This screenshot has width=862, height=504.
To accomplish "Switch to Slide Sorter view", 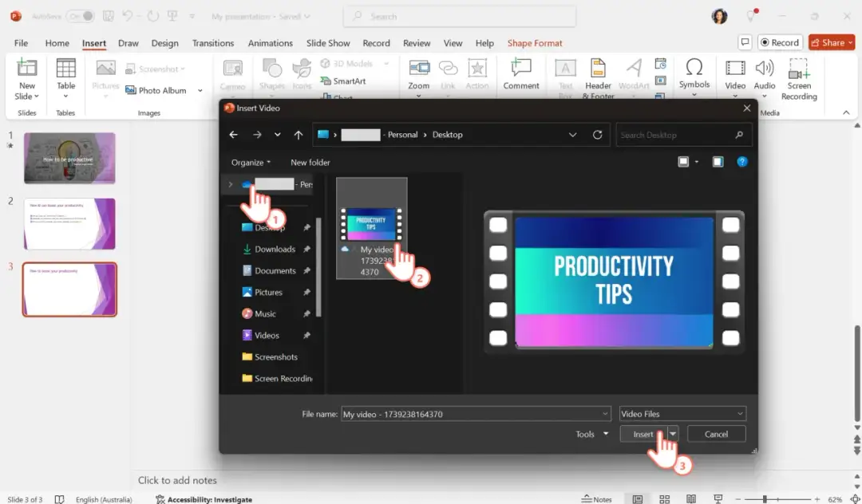I will pyautogui.click(x=665, y=498).
